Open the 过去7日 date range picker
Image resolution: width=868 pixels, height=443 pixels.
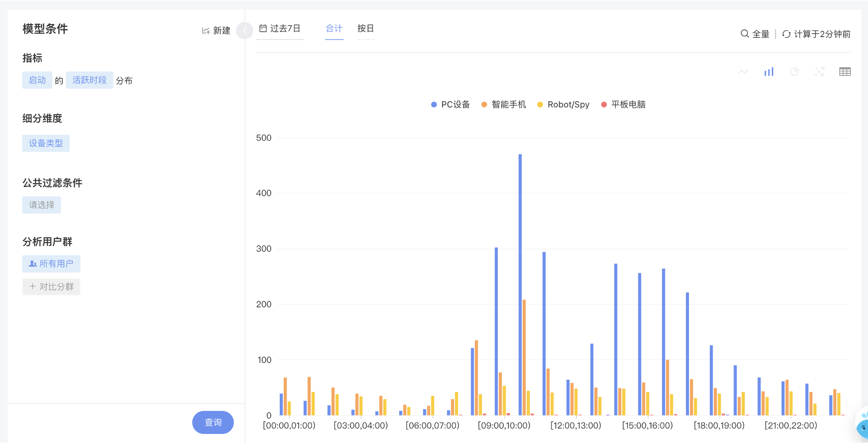pyautogui.click(x=280, y=28)
